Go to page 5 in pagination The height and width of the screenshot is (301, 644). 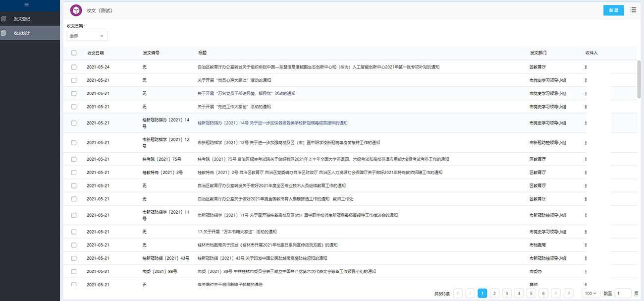pos(531,293)
